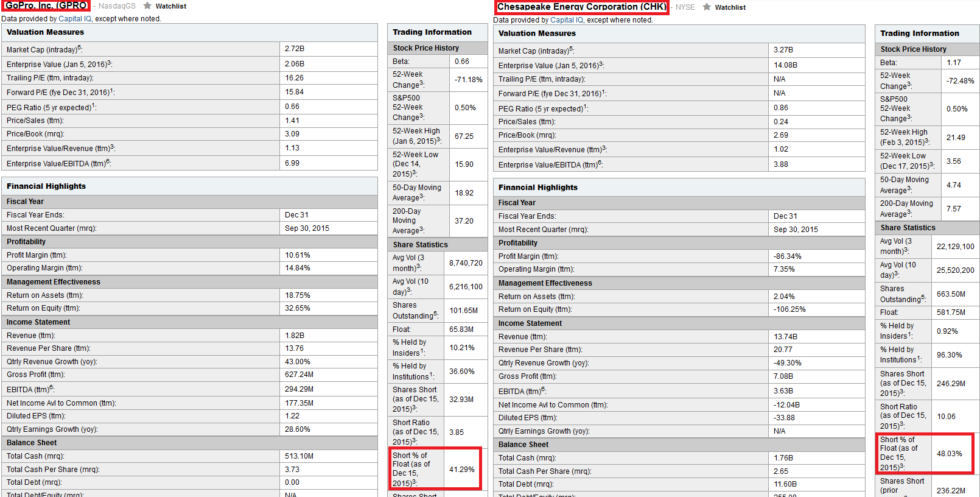Screen dimensions: 980x497
Task: Click Chesapeake's Financial Highlights header
Action: (537, 188)
